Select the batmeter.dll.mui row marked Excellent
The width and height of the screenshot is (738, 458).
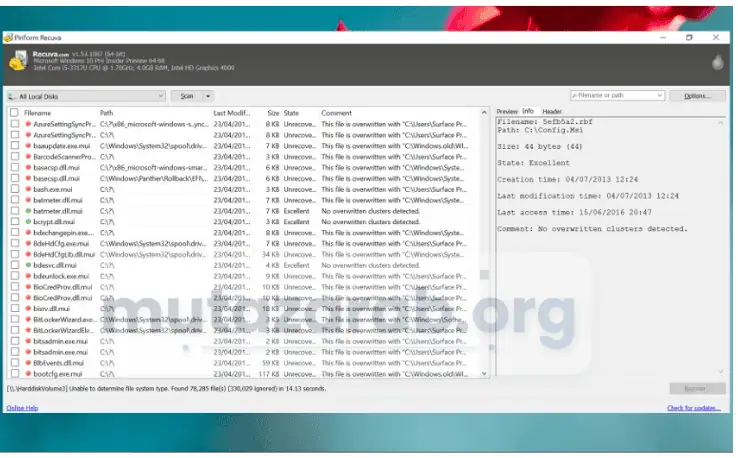coord(245,211)
